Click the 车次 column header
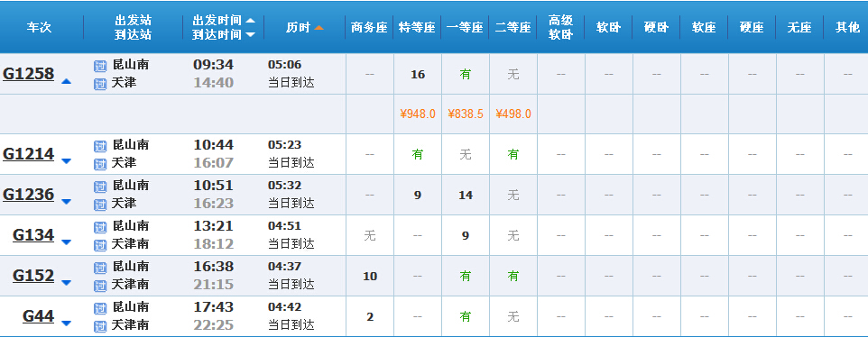 point(39,28)
